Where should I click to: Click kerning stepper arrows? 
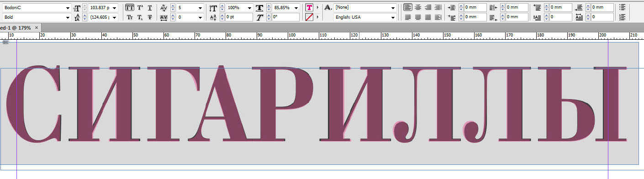coord(173,8)
